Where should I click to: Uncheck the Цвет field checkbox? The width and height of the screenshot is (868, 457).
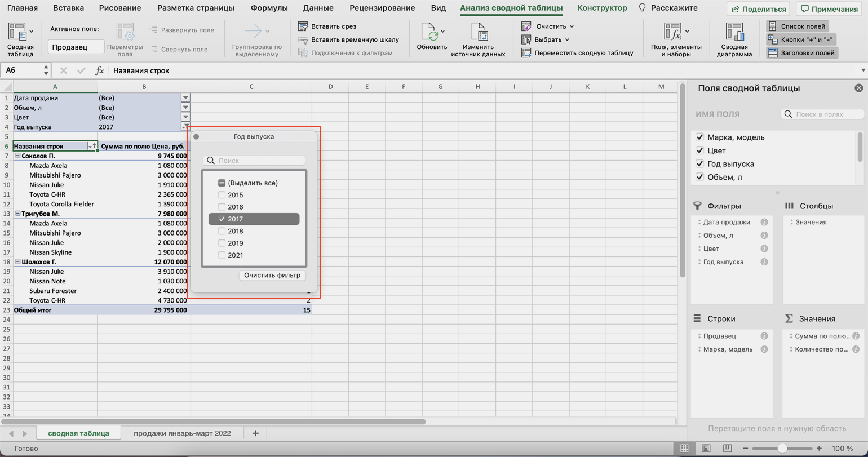tap(699, 151)
